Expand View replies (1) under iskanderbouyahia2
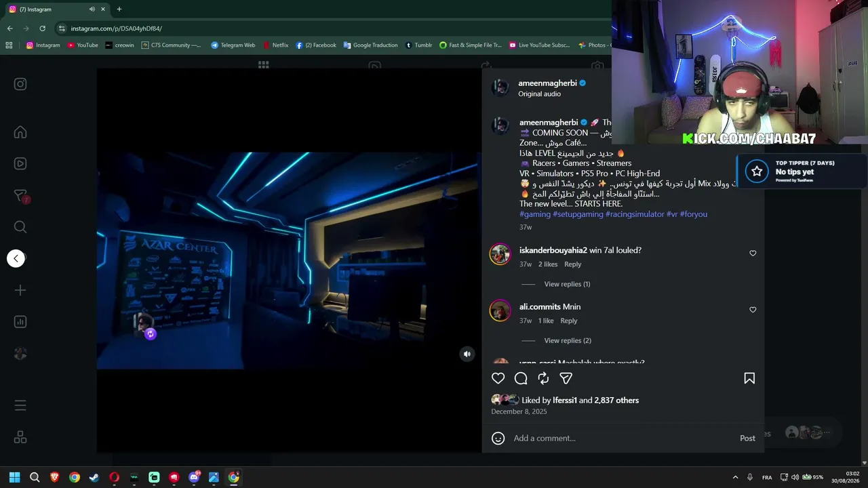This screenshot has height=488, width=868. pos(567,284)
